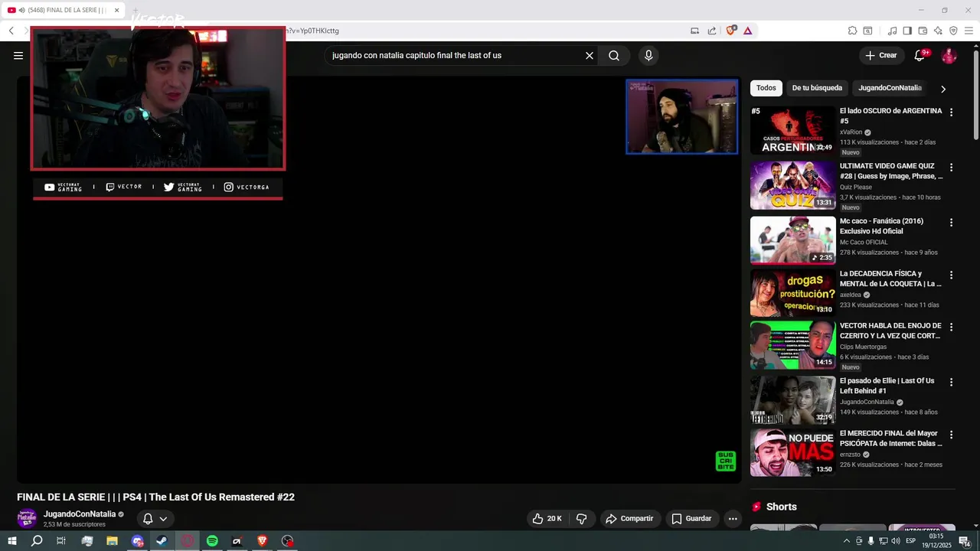
Task: Open Brave browser from the taskbar
Action: (262, 541)
